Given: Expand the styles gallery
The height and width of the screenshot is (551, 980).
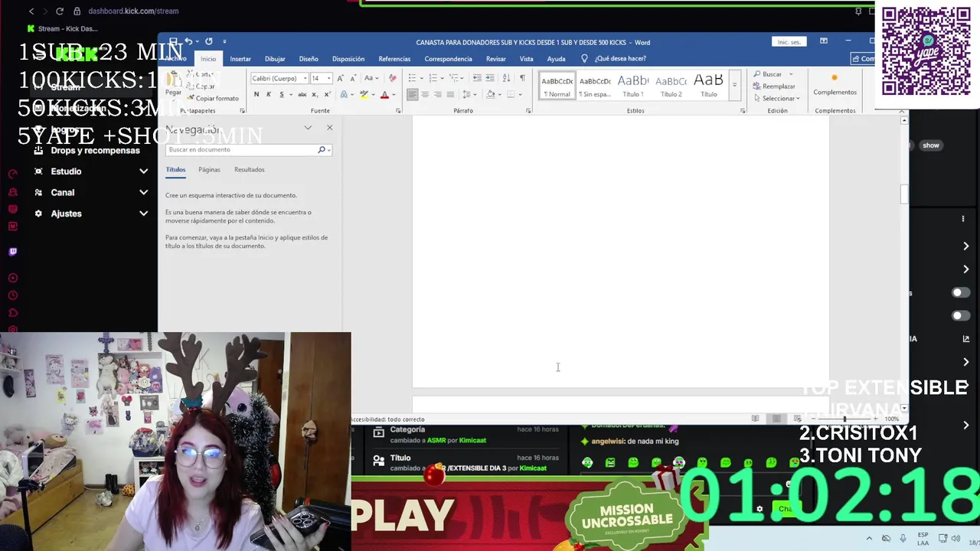Looking at the screenshot, I should 734,84.
